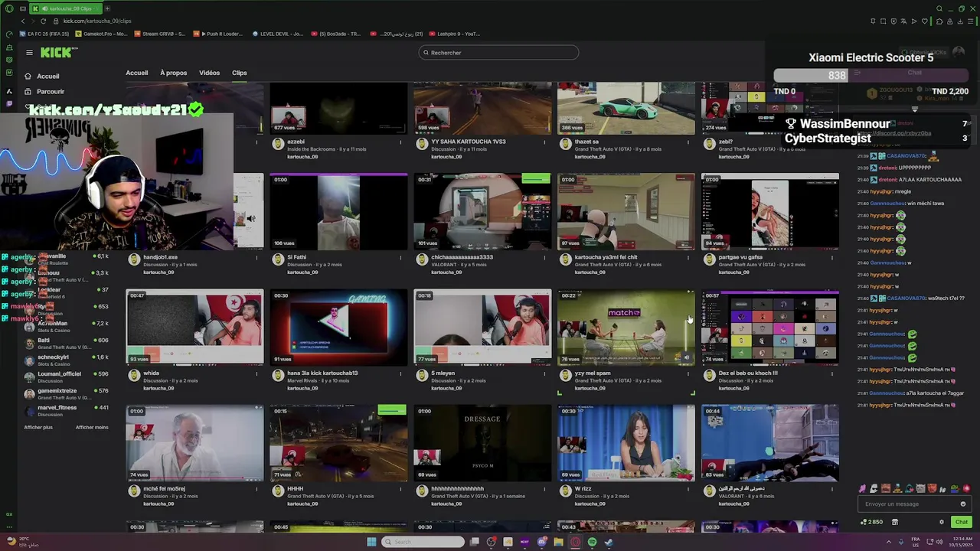
Task: Open chat settings gear icon
Action: 942,522
